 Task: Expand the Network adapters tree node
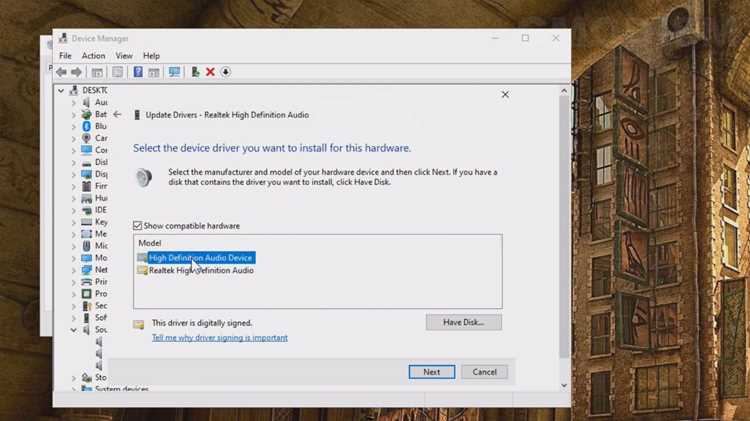[x=74, y=270]
